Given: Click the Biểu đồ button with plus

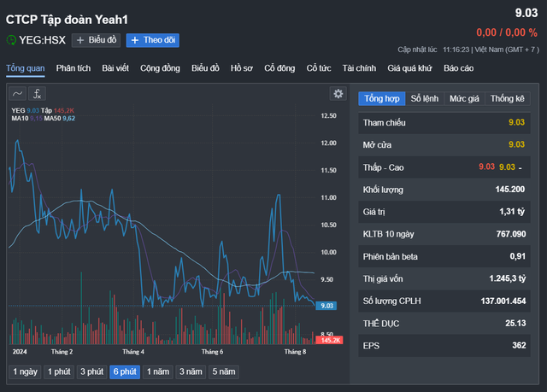Looking at the screenshot, I should tap(96, 40).
